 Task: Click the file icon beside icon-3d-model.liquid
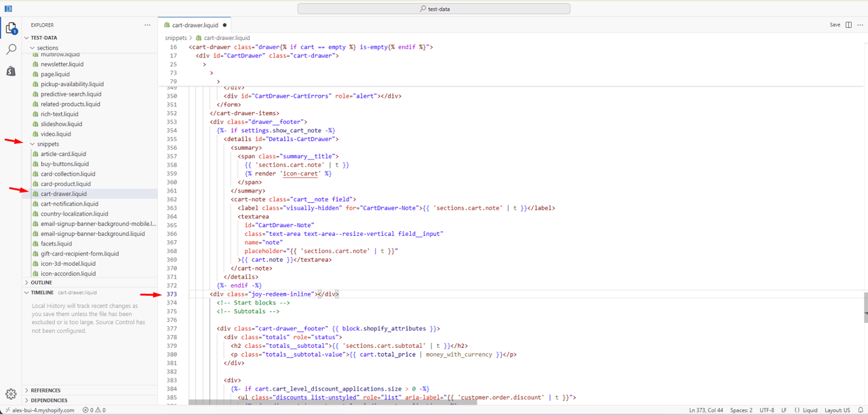pyautogui.click(x=36, y=264)
